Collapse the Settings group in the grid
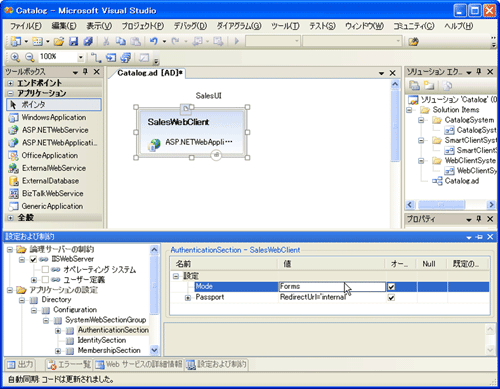Image resolution: width=500 pixels, height=389 pixels. (x=175, y=276)
